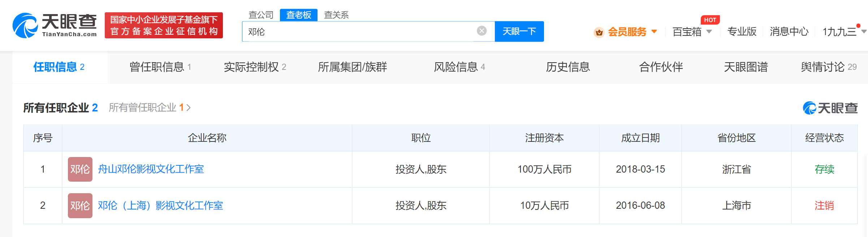Go to 消息中心 in the header
This screenshot has height=237, width=868.
pos(789,32)
